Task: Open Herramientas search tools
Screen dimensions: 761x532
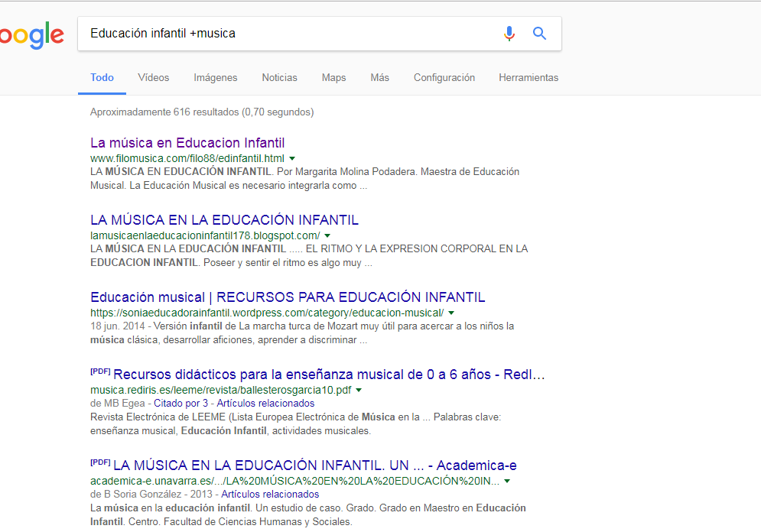Action: click(x=528, y=78)
